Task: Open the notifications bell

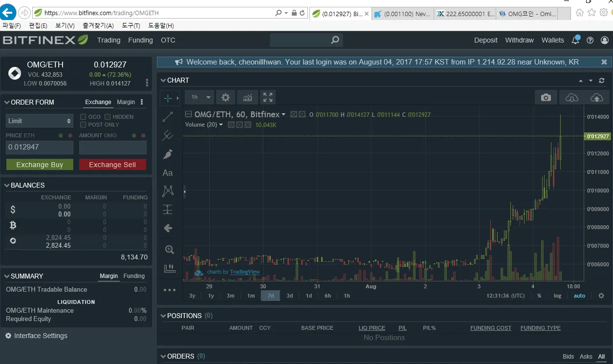Action: [575, 40]
